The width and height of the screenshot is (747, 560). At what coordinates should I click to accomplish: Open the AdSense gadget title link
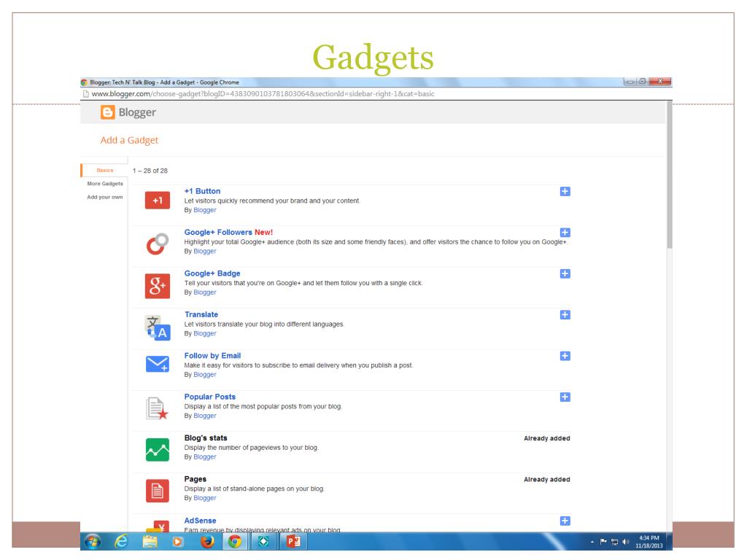coord(200,521)
